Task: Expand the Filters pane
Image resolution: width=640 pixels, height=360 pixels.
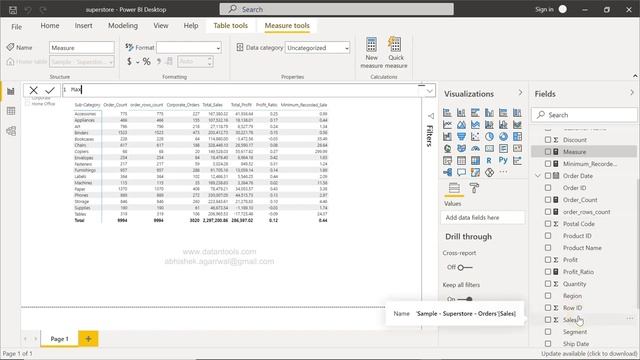Action: coord(430,116)
